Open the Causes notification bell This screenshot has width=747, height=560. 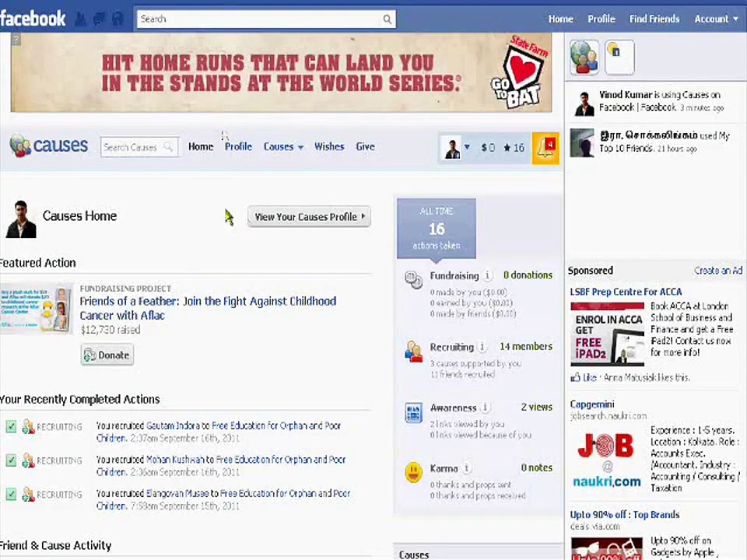tap(545, 148)
